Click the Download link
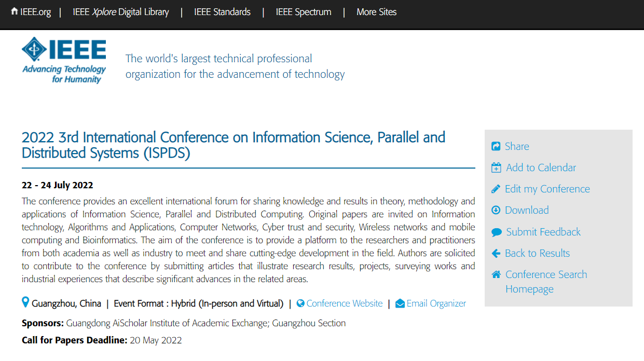Screen dimensions: 644x361 pos(527,210)
